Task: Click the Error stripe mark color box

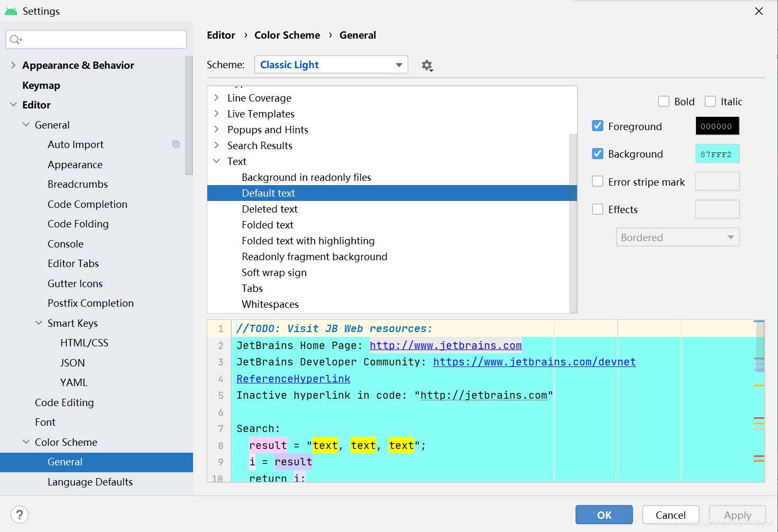Action: (x=717, y=181)
